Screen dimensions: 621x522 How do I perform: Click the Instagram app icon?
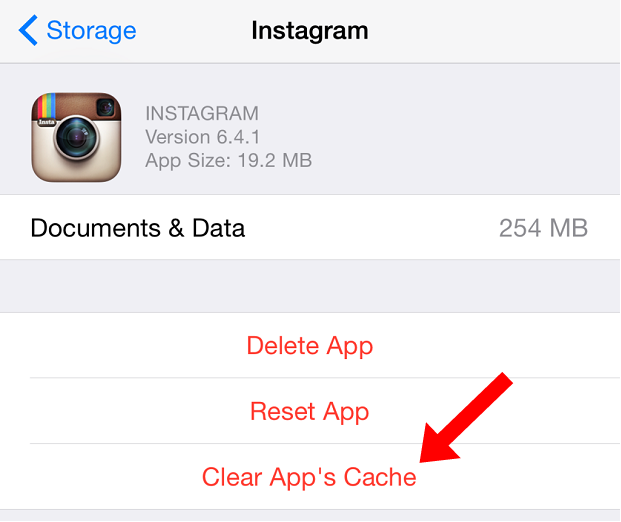click(x=76, y=137)
